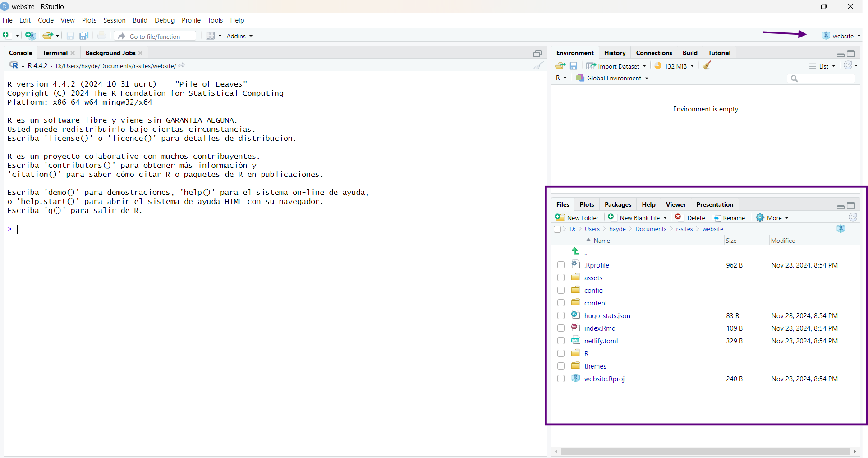Open the List view dropdown in Environment
868x458 pixels.
click(822, 66)
